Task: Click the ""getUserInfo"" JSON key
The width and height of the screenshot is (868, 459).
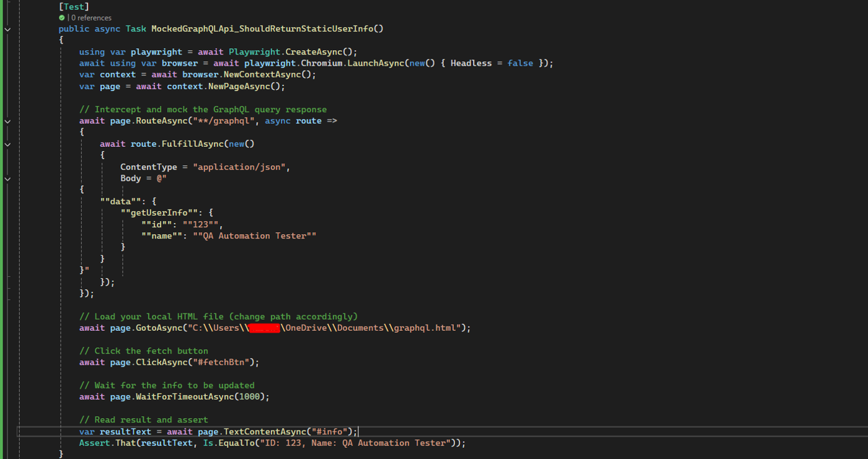Action: pos(159,213)
